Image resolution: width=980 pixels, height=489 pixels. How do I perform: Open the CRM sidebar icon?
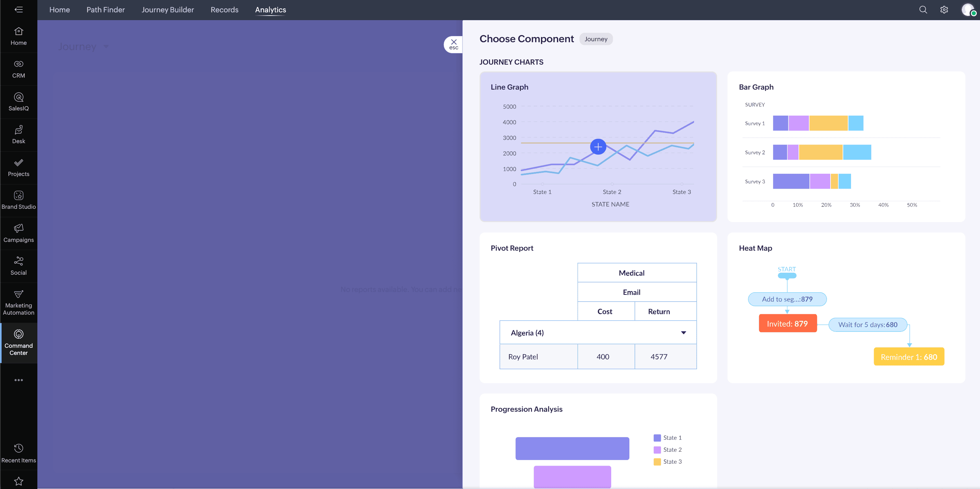click(18, 69)
